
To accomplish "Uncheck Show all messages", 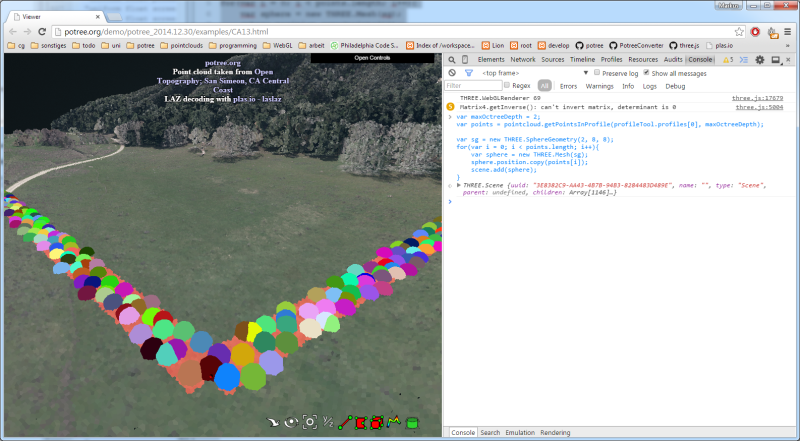I will click(646, 73).
